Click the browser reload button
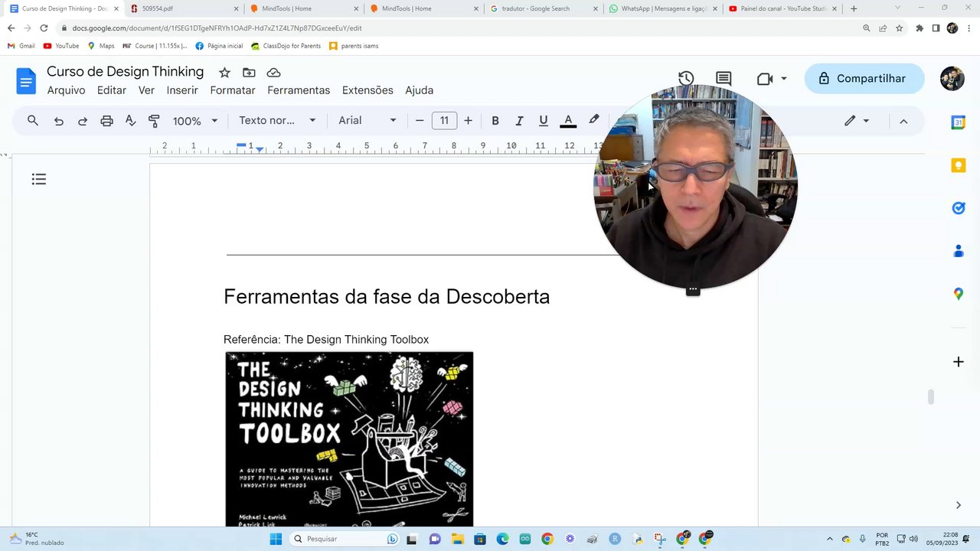The image size is (980, 551). click(44, 28)
